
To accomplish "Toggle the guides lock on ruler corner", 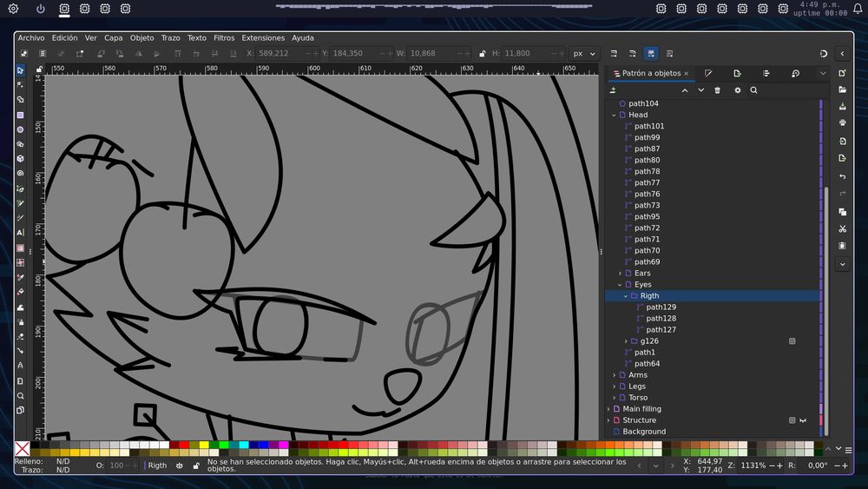I will coord(39,69).
